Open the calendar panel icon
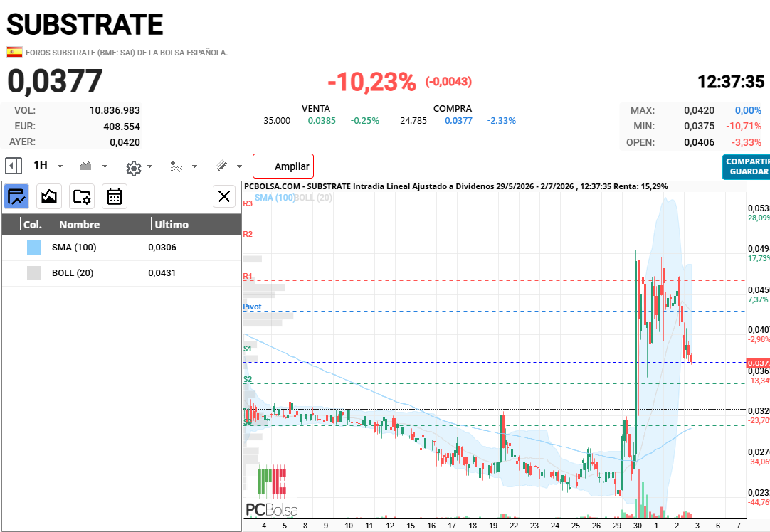 (115, 197)
